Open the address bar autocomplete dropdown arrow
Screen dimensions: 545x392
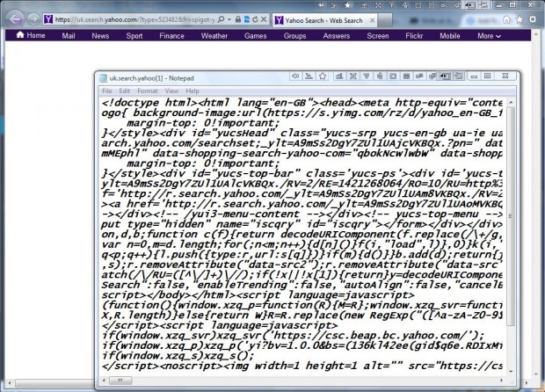[x=229, y=19]
